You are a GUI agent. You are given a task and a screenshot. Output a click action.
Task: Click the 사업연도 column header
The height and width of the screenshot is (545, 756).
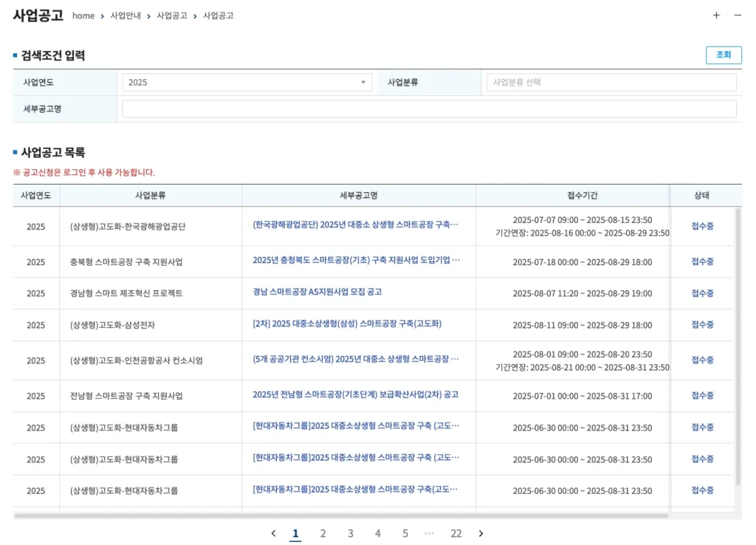[35, 196]
